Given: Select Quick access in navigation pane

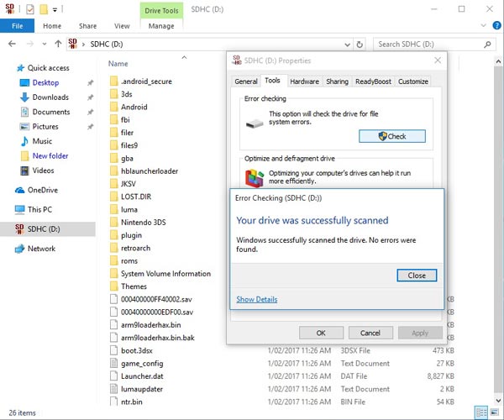Looking at the screenshot, I should tap(48, 68).
